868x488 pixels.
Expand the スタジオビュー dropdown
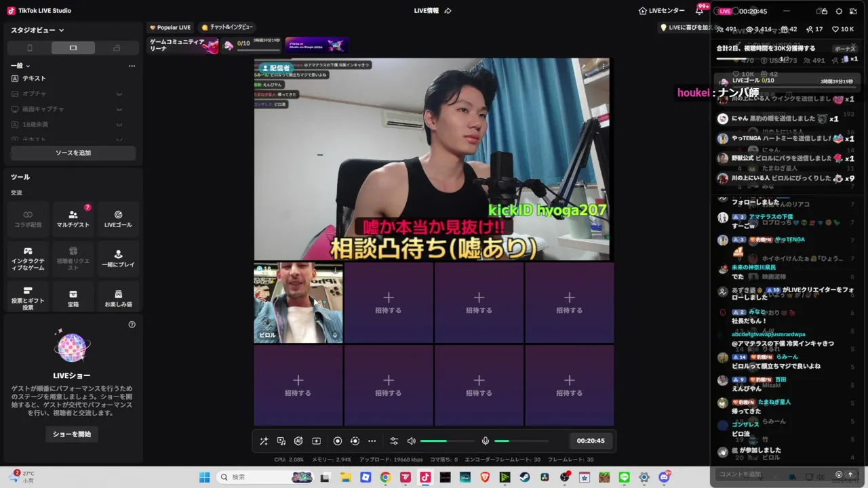[x=37, y=30]
